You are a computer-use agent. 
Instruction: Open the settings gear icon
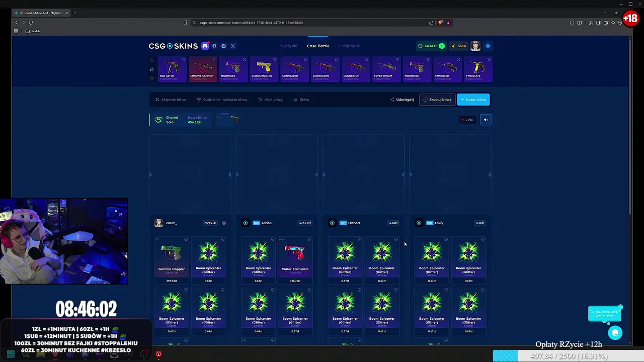coord(488,46)
